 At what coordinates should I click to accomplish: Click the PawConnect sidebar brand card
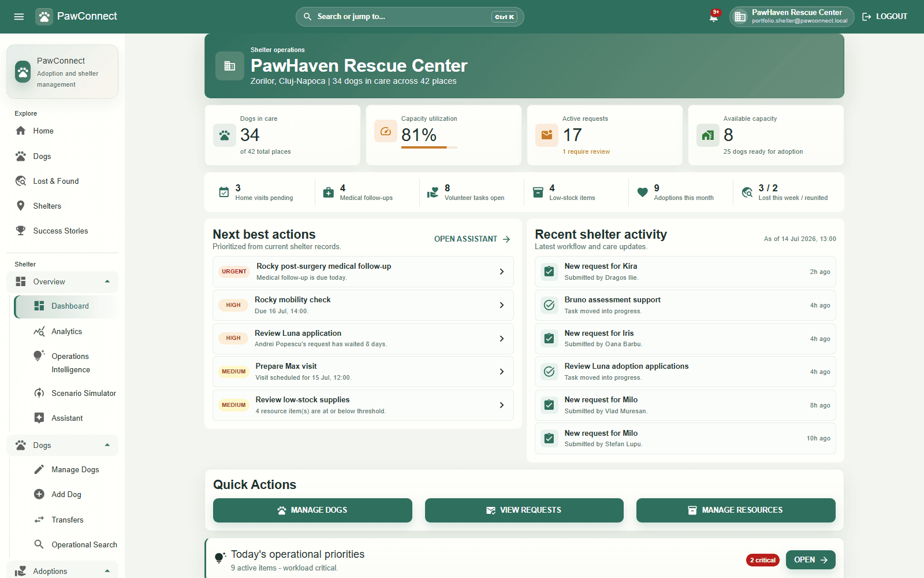(x=62, y=72)
